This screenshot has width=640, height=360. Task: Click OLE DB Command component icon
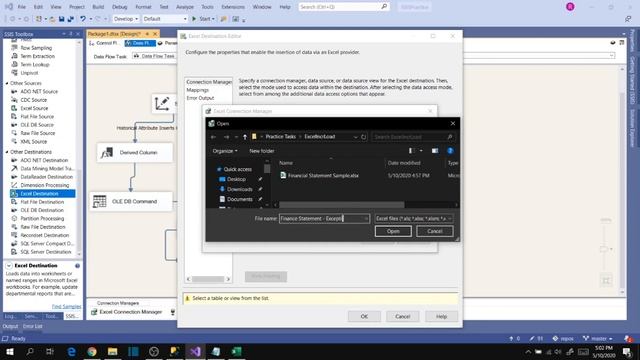pos(100,201)
